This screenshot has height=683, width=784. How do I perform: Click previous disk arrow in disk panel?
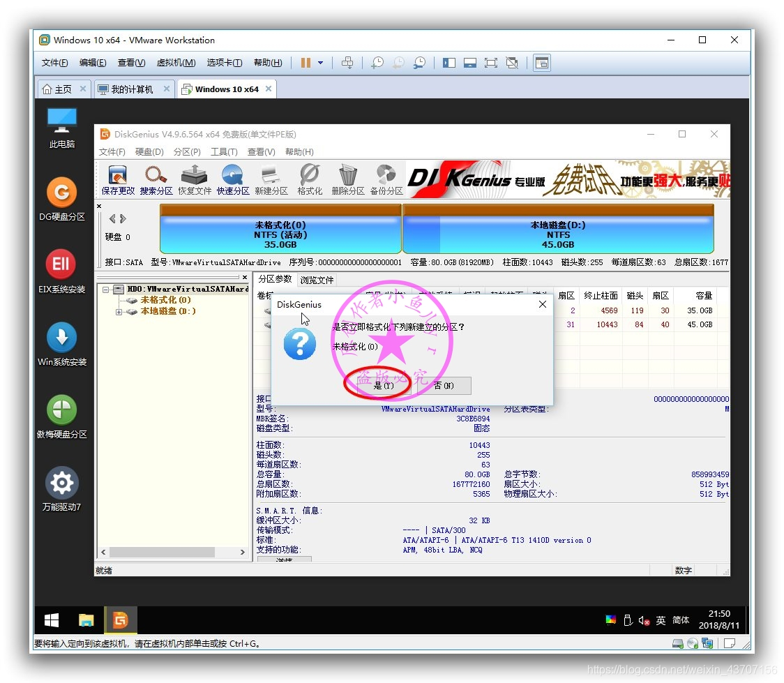point(112,218)
